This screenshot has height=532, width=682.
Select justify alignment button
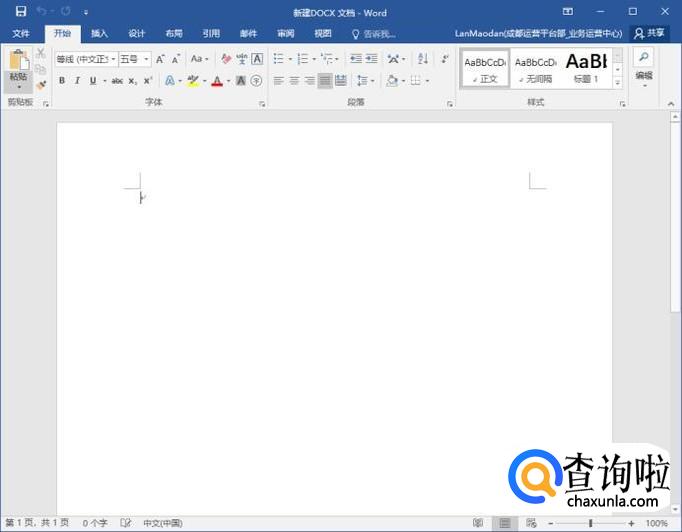click(x=324, y=80)
